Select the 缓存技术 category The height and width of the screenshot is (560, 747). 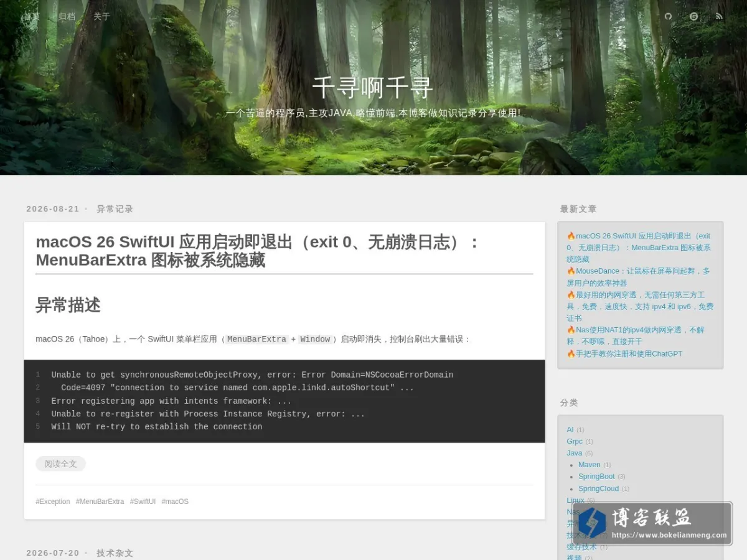tap(581, 547)
